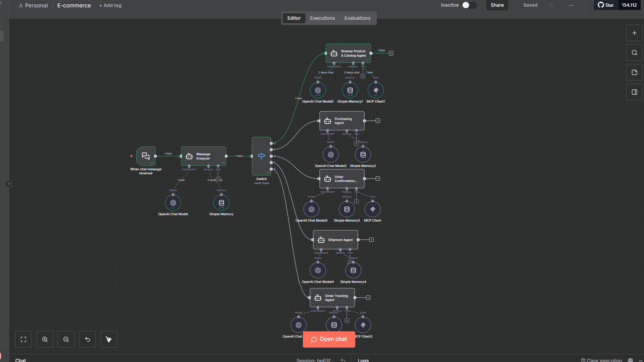The width and height of the screenshot is (644, 362).
Task: Select the Switch node on the canvas
Action: point(261,156)
